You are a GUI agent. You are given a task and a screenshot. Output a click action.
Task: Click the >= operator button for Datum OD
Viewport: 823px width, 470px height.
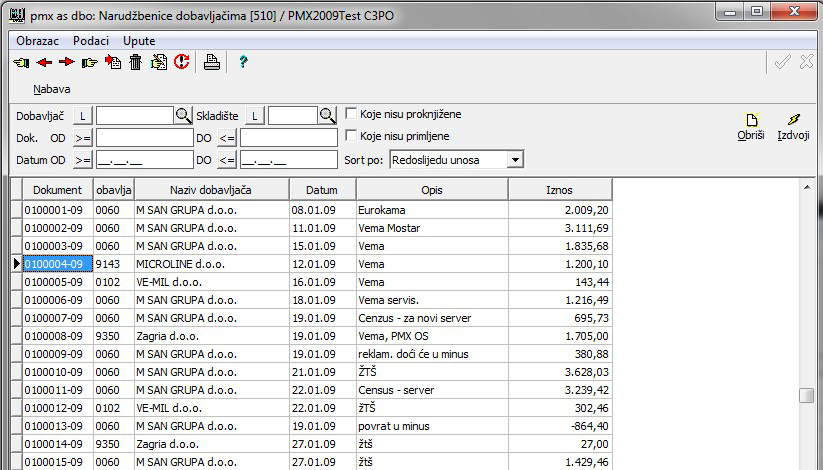(x=82, y=160)
